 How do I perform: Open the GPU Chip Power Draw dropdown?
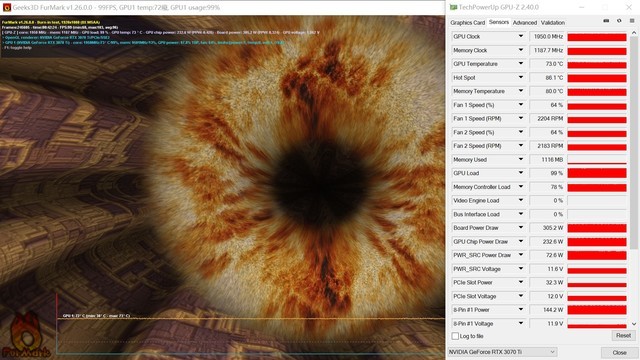pyautogui.click(x=521, y=242)
